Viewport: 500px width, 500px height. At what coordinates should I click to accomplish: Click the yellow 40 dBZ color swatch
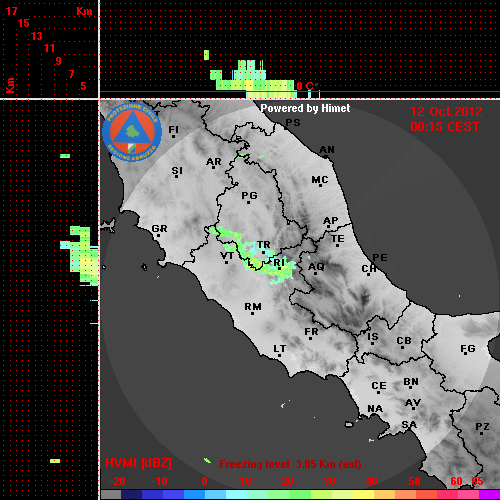pos(364,494)
